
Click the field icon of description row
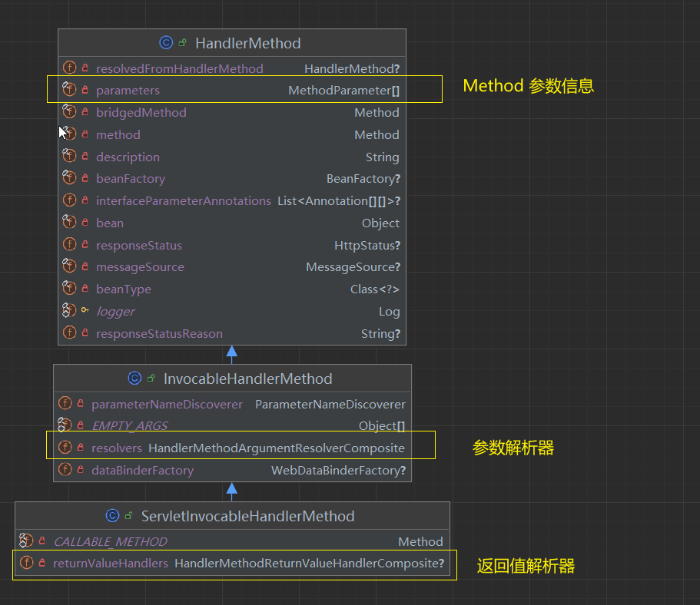(69, 156)
